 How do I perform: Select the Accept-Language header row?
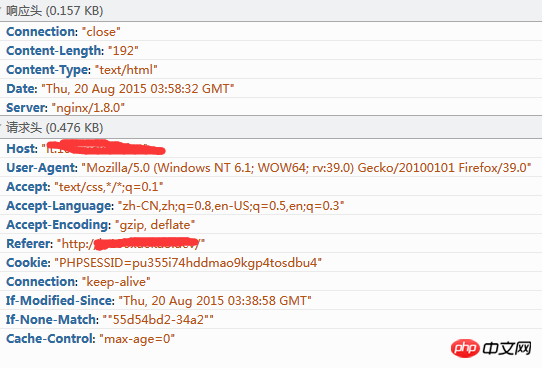tap(271, 206)
